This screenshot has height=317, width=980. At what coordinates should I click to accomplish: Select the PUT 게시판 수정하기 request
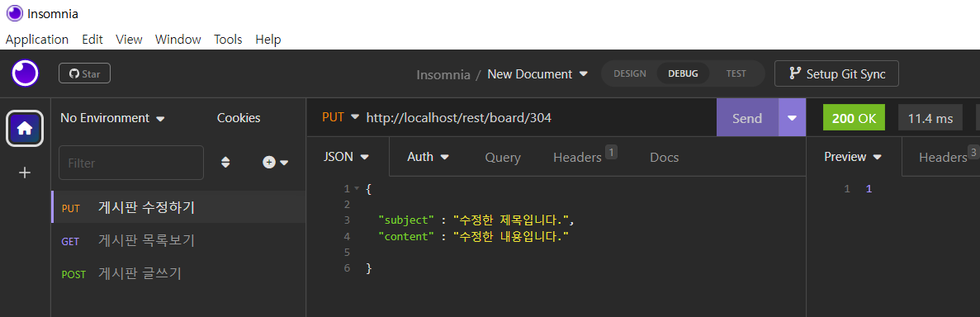179,207
